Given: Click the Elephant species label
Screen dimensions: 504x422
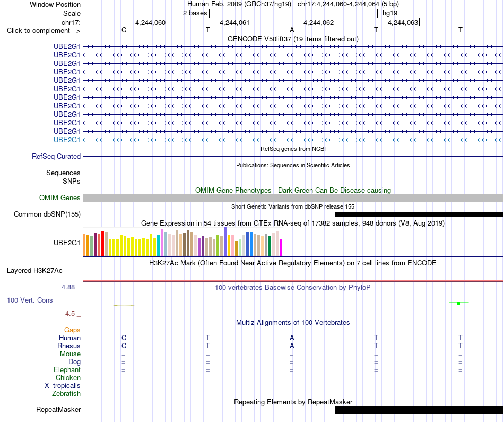Looking at the screenshot, I should 67,369.
